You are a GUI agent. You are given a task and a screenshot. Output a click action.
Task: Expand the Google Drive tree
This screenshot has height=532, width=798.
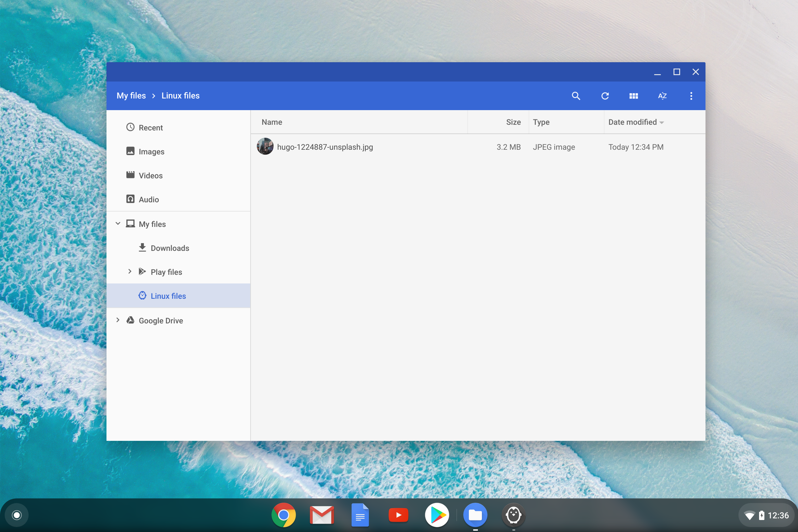pyautogui.click(x=118, y=320)
